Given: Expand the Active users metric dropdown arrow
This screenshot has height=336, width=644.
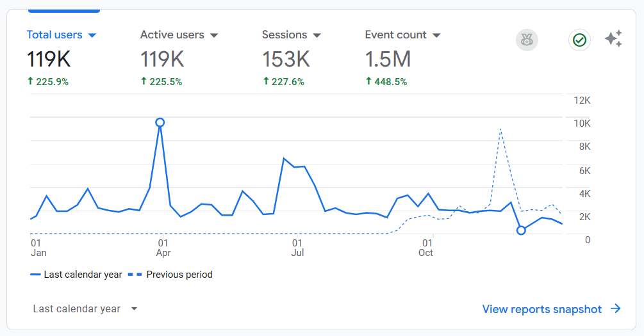Looking at the screenshot, I should pos(214,35).
